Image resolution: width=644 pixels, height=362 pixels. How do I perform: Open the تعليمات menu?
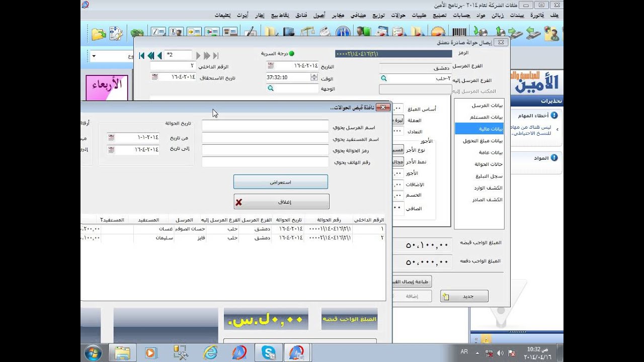pyautogui.click(x=222, y=16)
